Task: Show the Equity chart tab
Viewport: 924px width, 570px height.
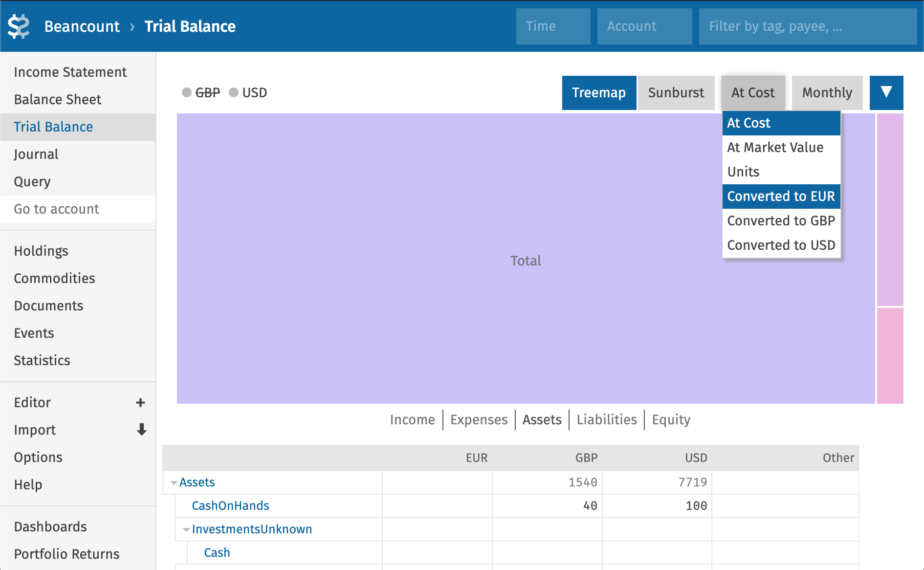Action: click(671, 419)
